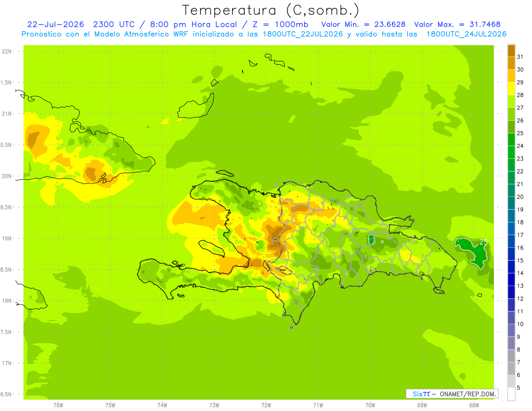Select the "Z = 1000mb" level text
The image size is (532, 411).
280,24
